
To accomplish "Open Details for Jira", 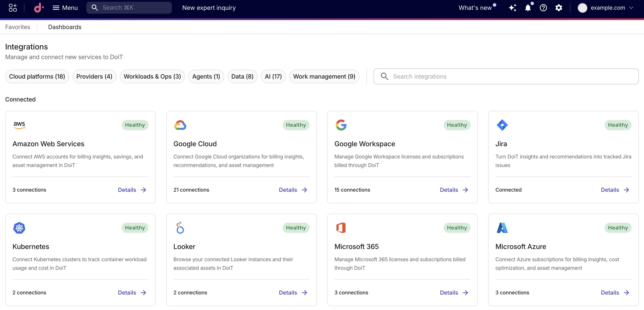I will 615,190.
